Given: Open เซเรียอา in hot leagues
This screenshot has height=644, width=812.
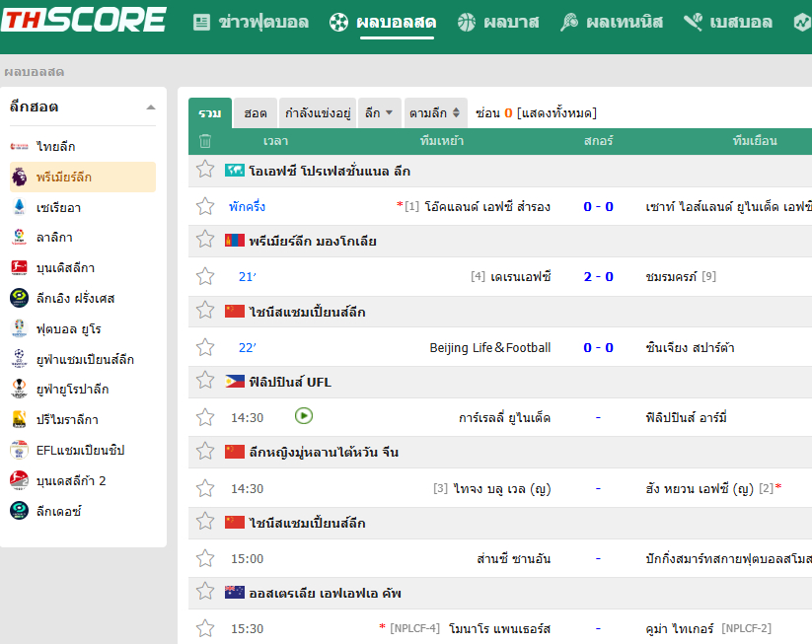Looking at the screenshot, I should (x=58, y=208).
